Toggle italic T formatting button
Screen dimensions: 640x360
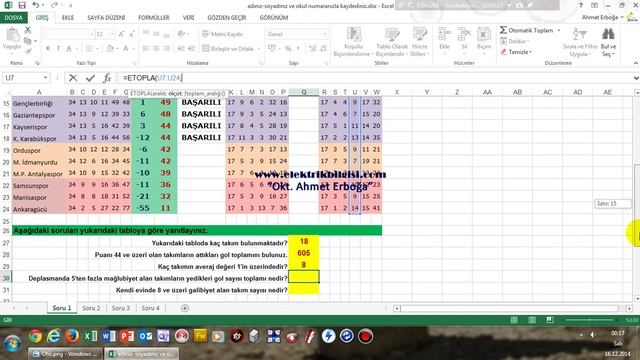(58, 49)
